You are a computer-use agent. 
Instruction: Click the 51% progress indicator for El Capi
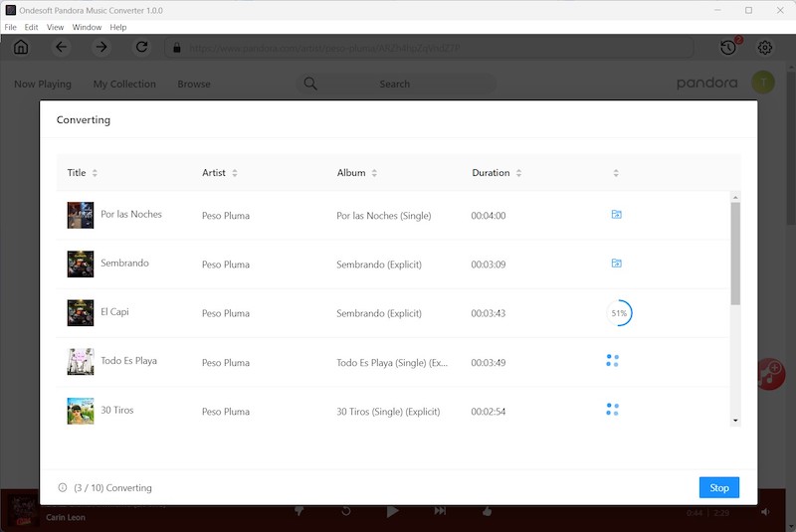(x=619, y=313)
